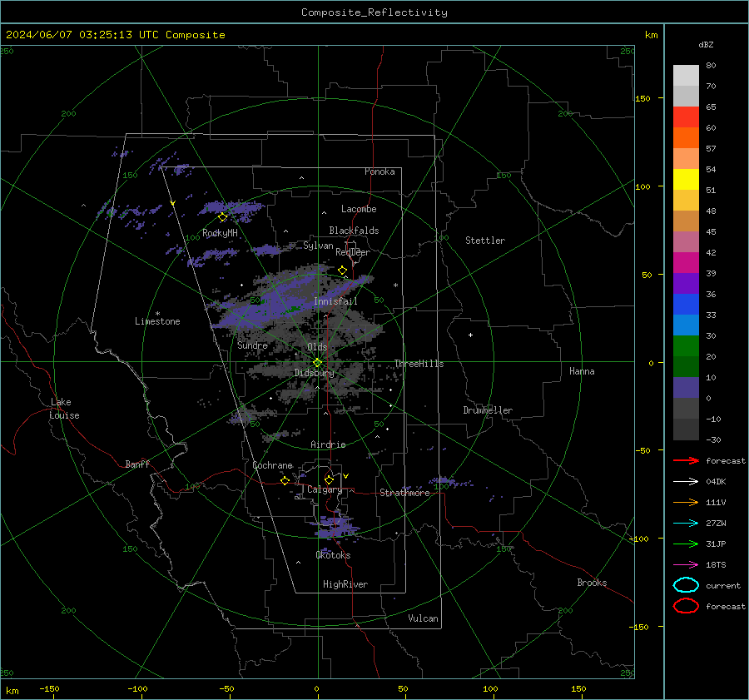Click the Strathmore label

(404, 493)
